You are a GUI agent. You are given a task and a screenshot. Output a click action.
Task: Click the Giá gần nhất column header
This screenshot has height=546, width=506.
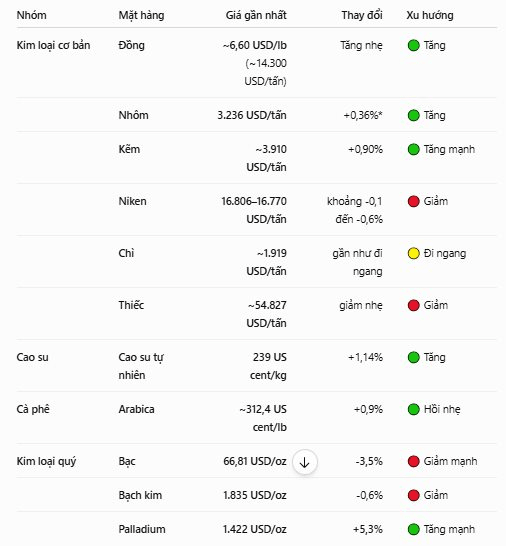tap(256, 15)
